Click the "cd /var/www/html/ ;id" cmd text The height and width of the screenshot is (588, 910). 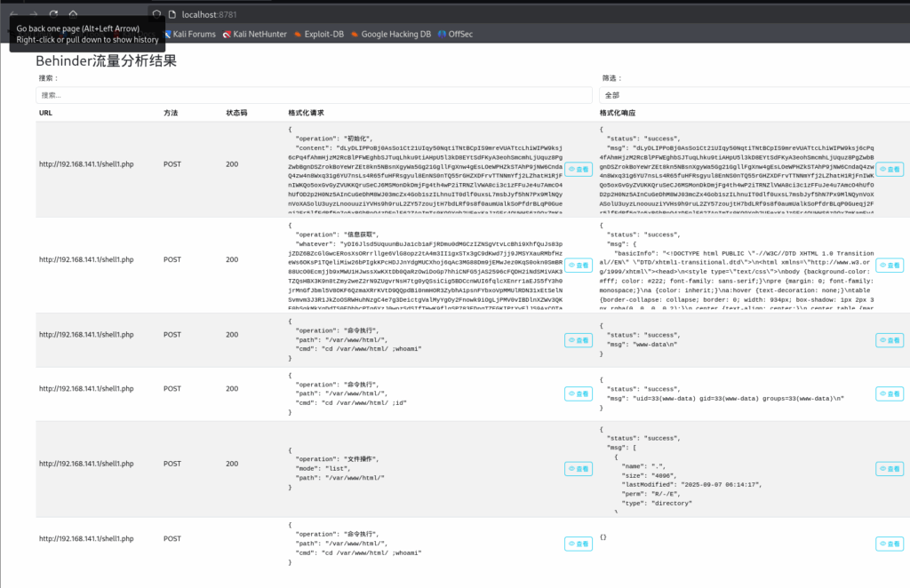350,403
